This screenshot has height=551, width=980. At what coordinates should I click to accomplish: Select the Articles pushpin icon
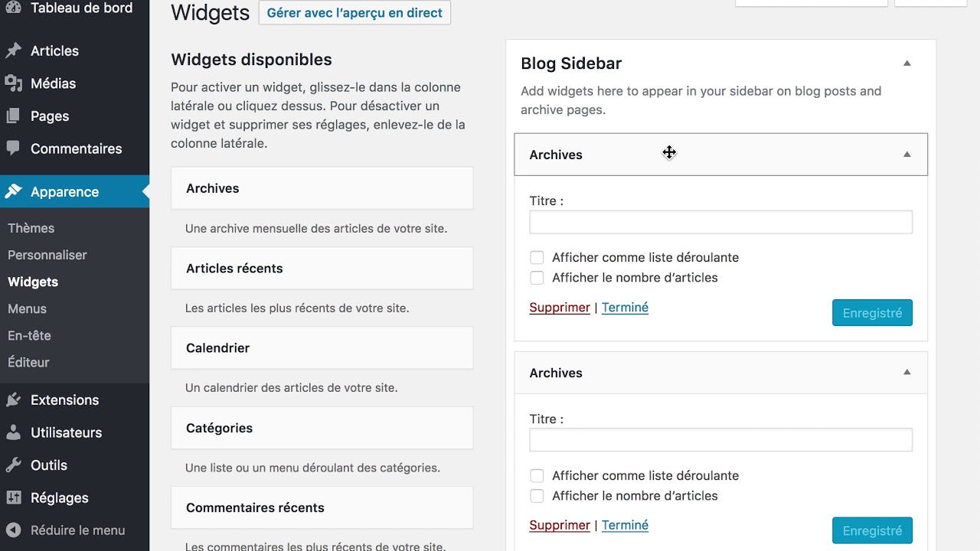click(x=13, y=51)
